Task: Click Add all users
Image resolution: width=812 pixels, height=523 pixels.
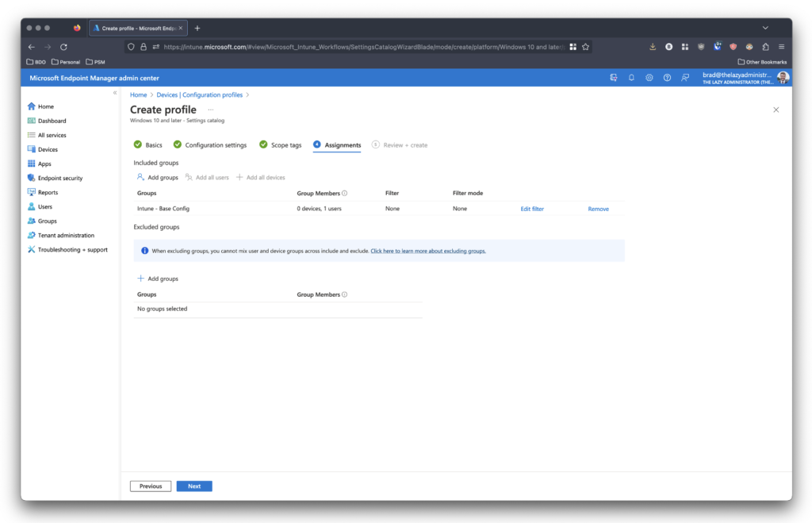Action: coord(207,177)
